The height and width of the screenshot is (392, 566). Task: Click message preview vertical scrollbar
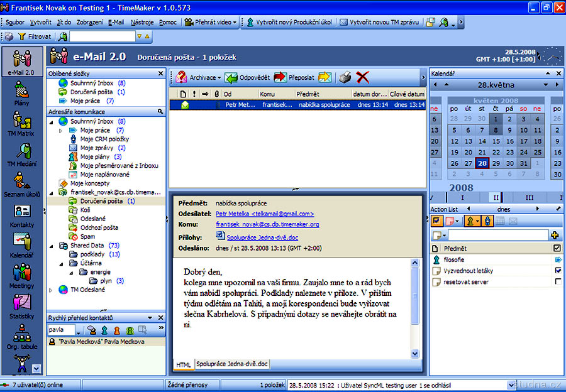click(415, 308)
